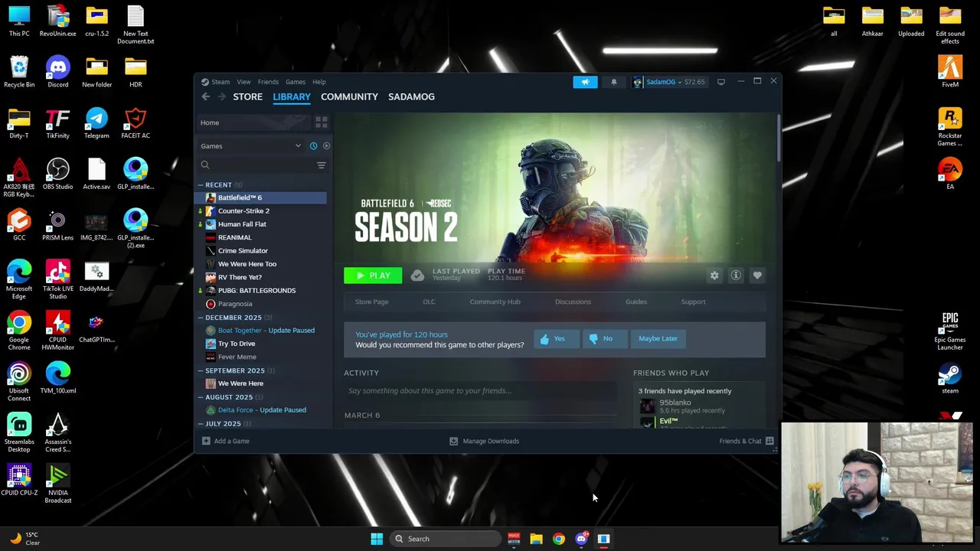Click the Windows Start button

[377, 539]
